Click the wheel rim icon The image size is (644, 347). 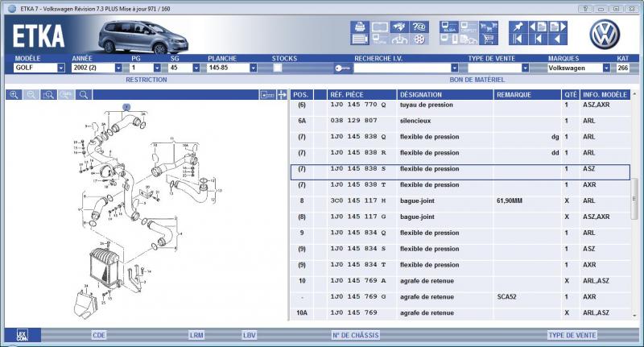click(419, 39)
